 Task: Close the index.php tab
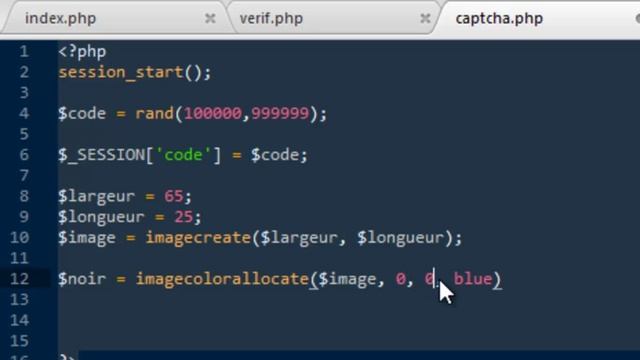pos(210,18)
